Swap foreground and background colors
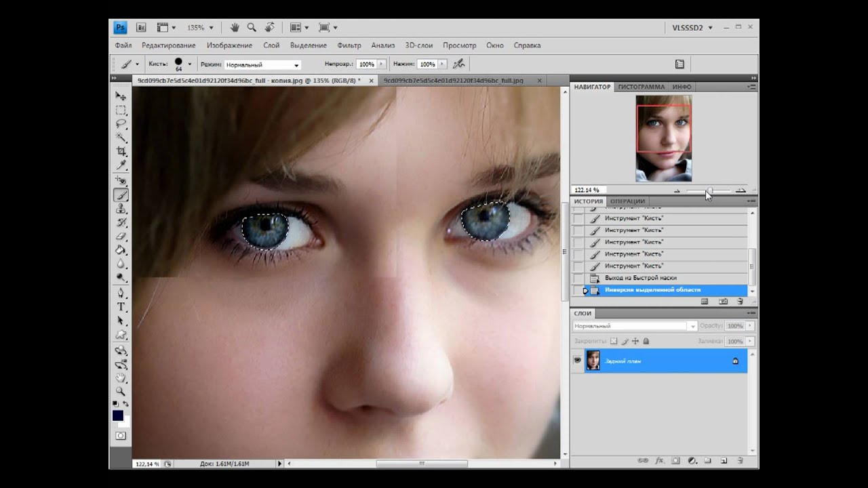This screenshot has width=868, height=488. [125, 404]
